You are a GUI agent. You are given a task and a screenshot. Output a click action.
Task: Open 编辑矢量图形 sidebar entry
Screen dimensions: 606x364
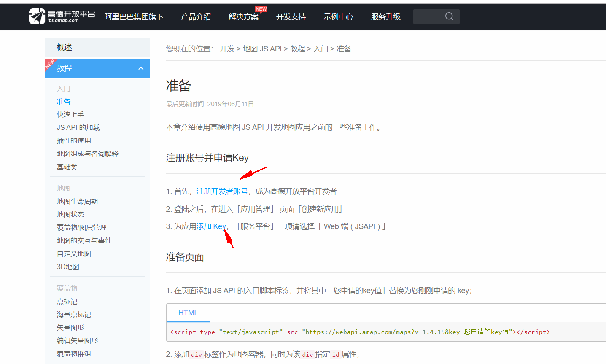(77, 341)
